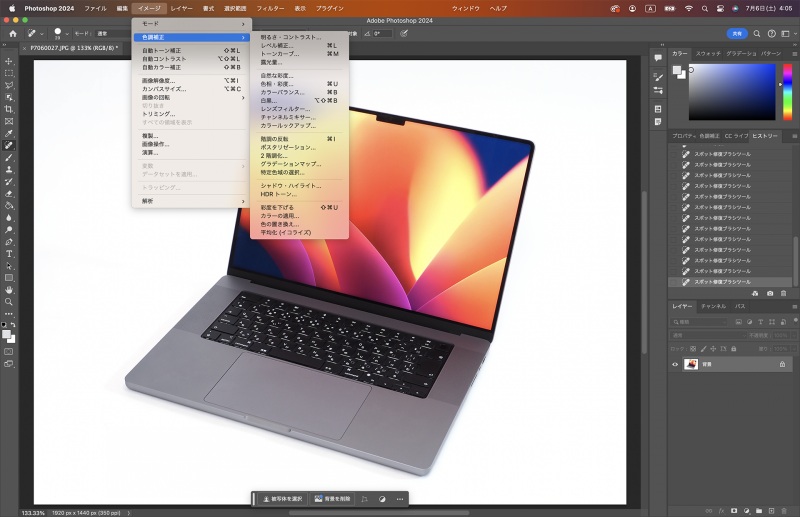Open the 不透明度 opacity dropdown arrow
The height and width of the screenshot is (517, 800).
coord(793,335)
